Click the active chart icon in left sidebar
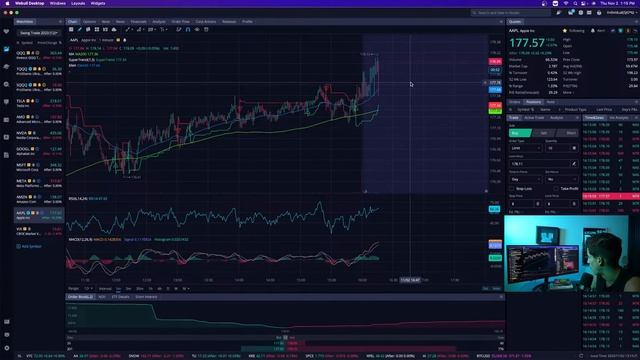The image size is (640, 360). tap(6, 49)
